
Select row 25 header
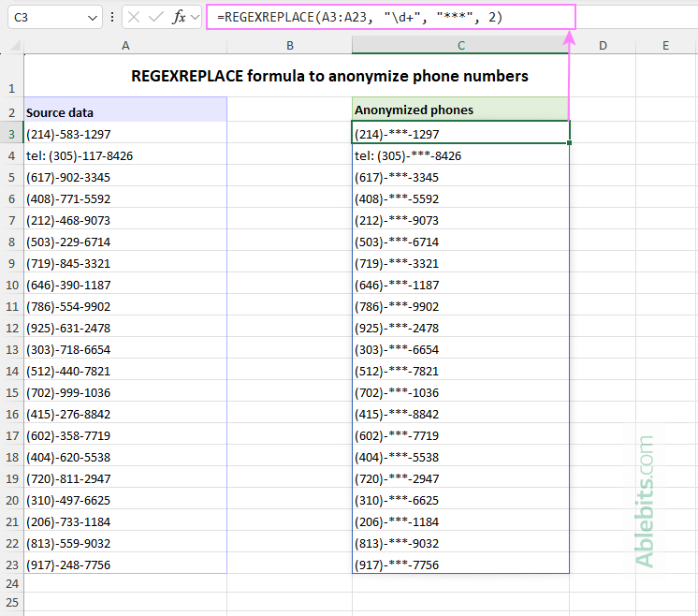[x=11, y=602]
